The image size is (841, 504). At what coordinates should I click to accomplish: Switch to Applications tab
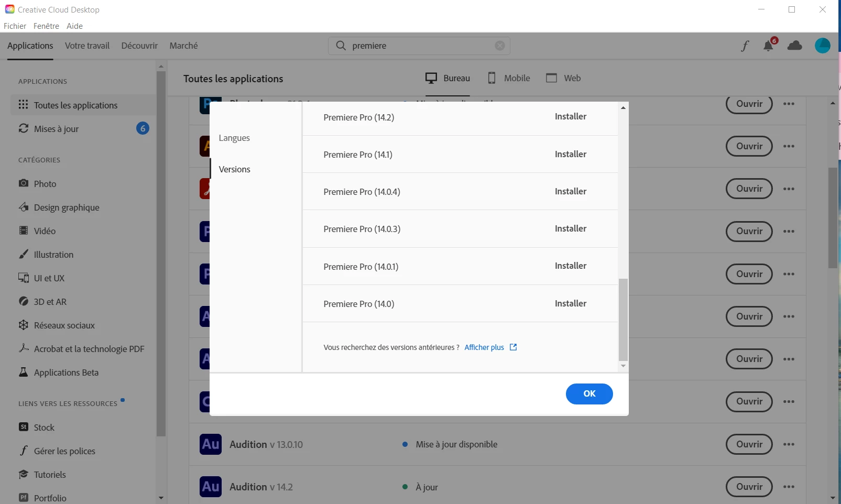(x=30, y=46)
